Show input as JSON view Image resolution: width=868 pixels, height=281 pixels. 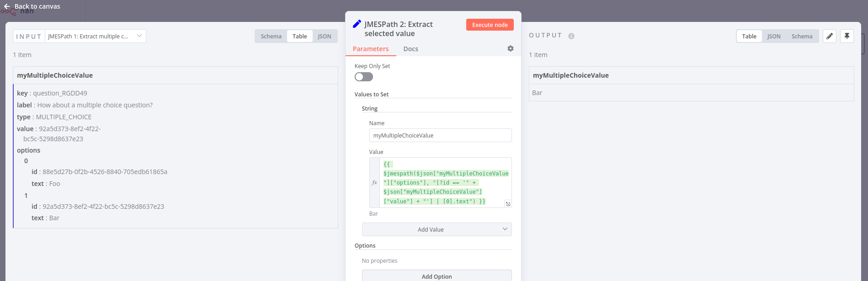click(325, 36)
